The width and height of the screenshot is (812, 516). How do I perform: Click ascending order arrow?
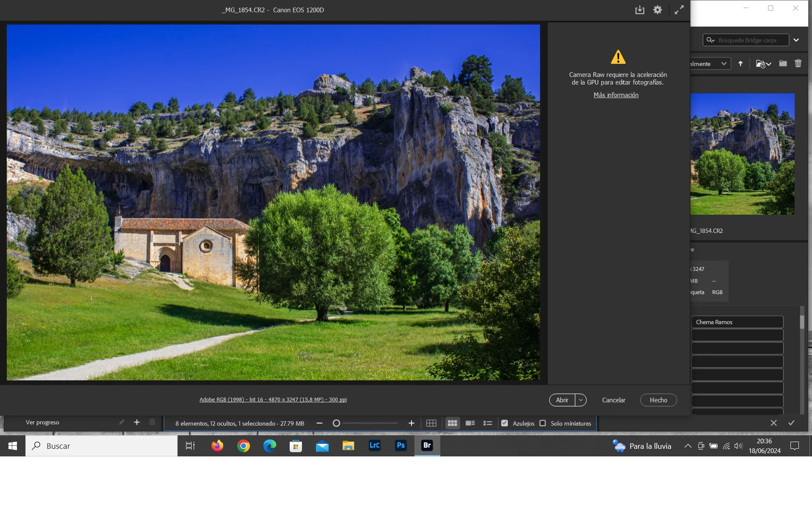point(740,63)
